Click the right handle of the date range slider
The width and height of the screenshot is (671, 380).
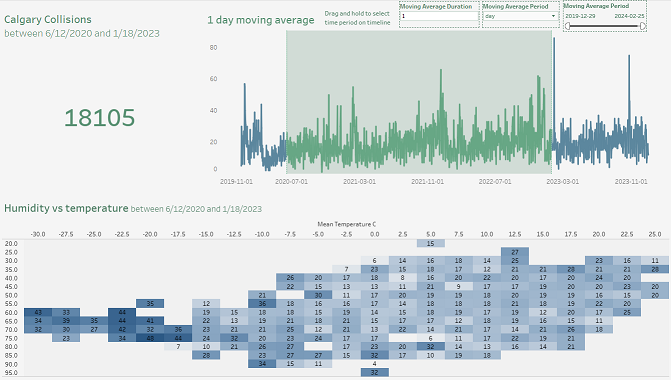pyautogui.click(x=643, y=26)
